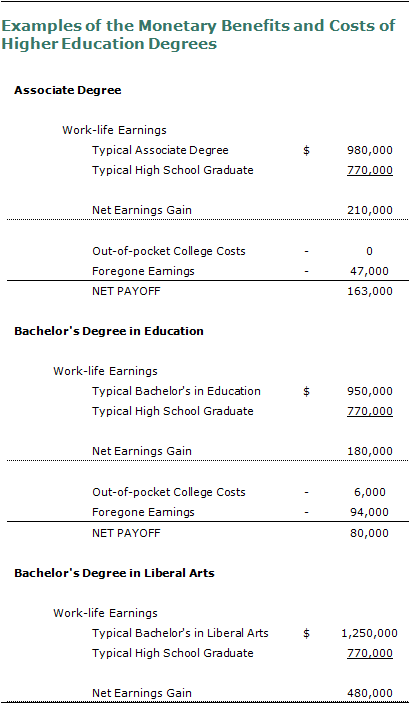Click the Typical Associate Degree value 980,000
410x704 pixels.
(x=370, y=150)
